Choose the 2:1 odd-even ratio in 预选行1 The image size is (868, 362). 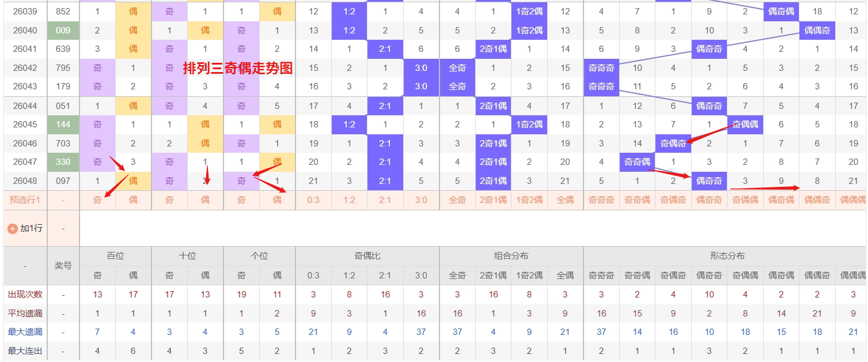(x=385, y=199)
